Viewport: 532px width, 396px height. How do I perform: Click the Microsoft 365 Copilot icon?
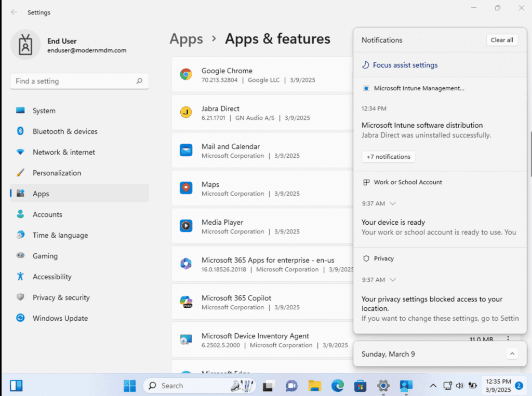click(x=186, y=302)
